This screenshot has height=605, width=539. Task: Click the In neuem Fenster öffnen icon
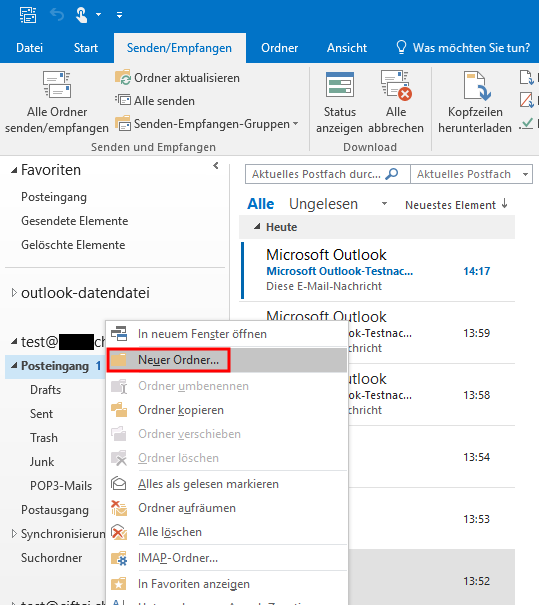(119, 334)
